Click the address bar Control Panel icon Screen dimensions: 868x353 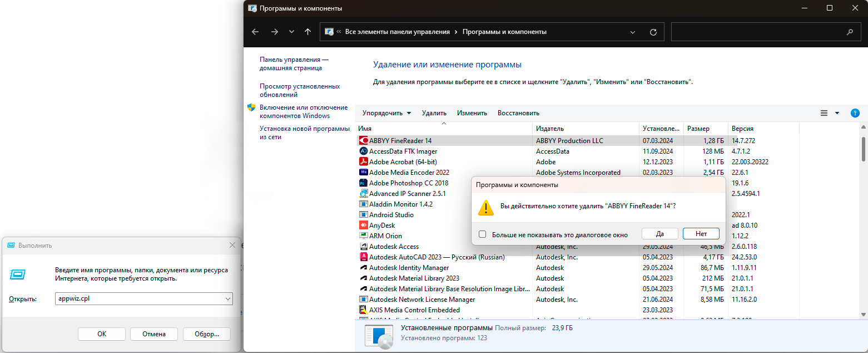pos(329,32)
